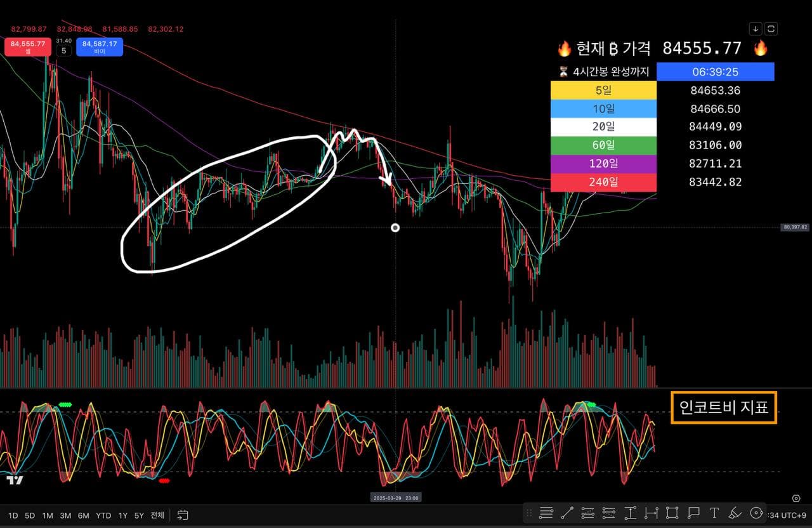The height and width of the screenshot is (528, 812).
Task: Set chart range to YTD
Action: pyautogui.click(x=103, y=515)
